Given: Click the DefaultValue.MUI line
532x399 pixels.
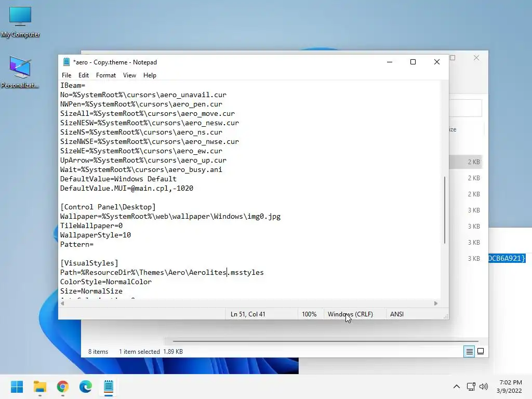Looking at the screenshot, I should pyautogui.click(x=127, y=188).
